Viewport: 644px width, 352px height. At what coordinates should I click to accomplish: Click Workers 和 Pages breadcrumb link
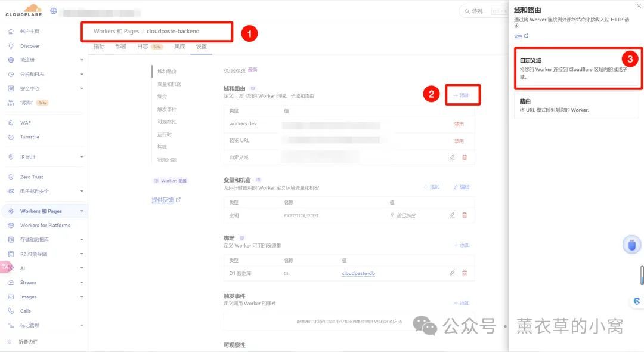tap(116, 31)
